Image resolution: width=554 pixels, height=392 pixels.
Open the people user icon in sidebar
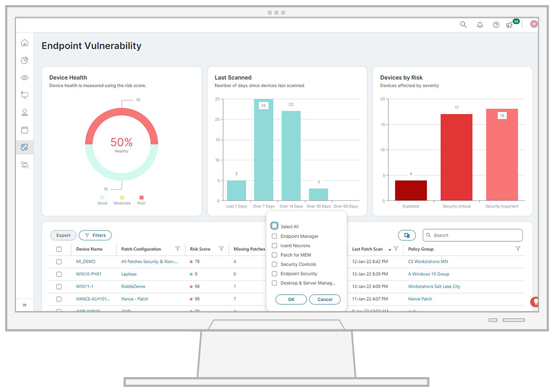pos(25,112)
